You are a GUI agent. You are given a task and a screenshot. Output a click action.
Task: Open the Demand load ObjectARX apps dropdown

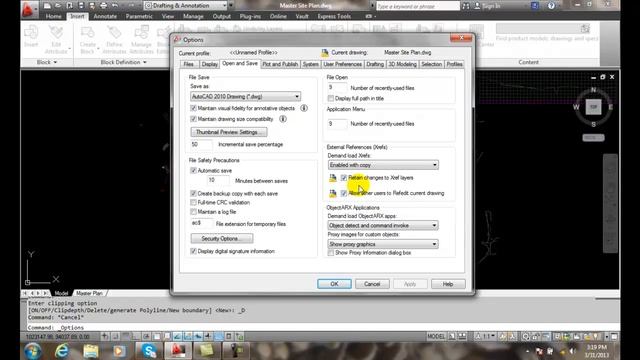[x=383, y=225]
